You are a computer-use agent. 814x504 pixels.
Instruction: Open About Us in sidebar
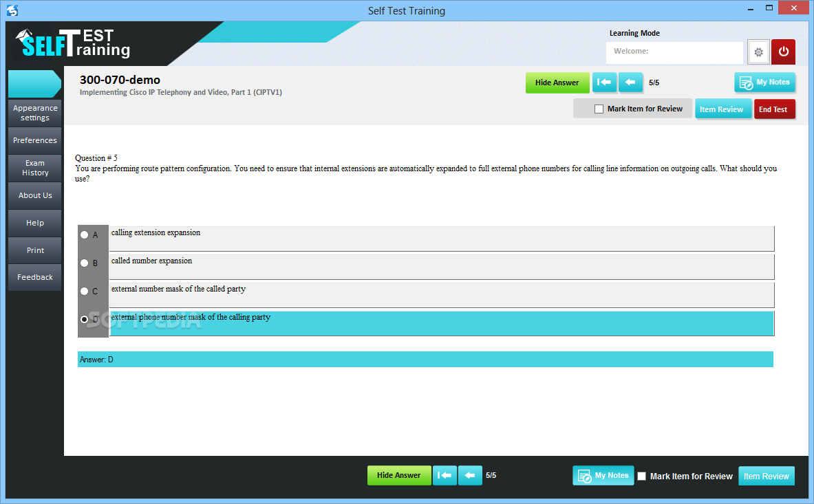pyautogui.click(x=35, y=195)
